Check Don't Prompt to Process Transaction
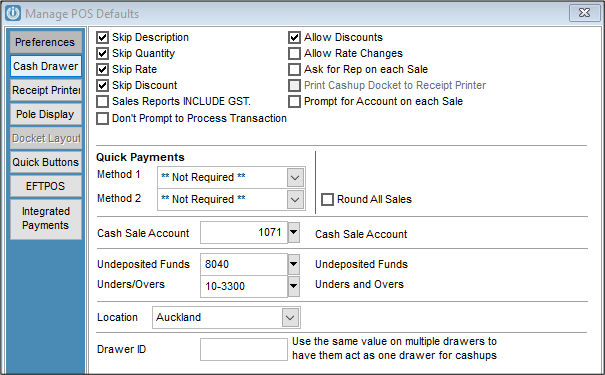The height and width of the screenshot is (375, 605). tap(102, 118)
